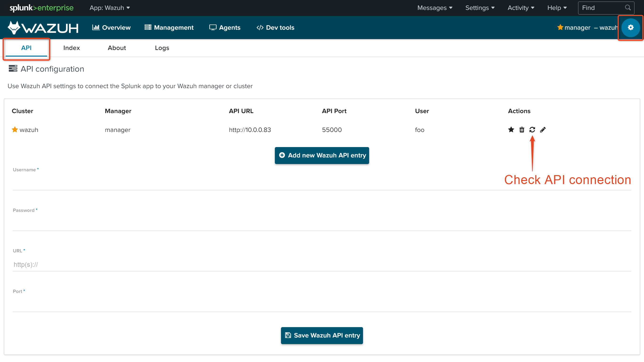
Task: Click the Cluster column header
Action: [22, 111]
